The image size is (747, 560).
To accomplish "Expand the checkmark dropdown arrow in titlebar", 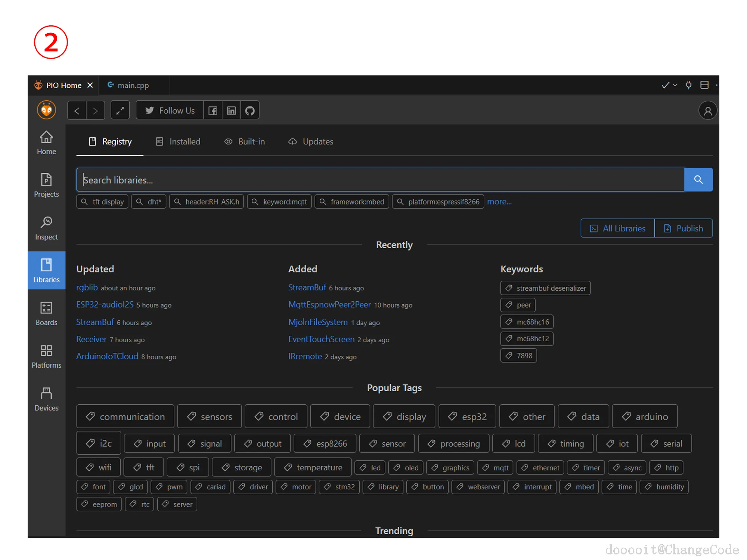I will pyautogui.click(x=675, y=85).
